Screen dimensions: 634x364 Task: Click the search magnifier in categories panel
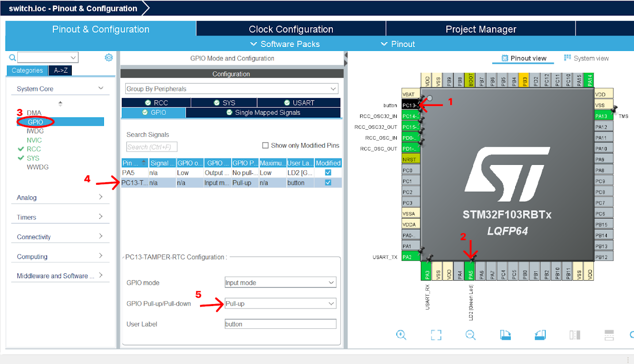13,57
